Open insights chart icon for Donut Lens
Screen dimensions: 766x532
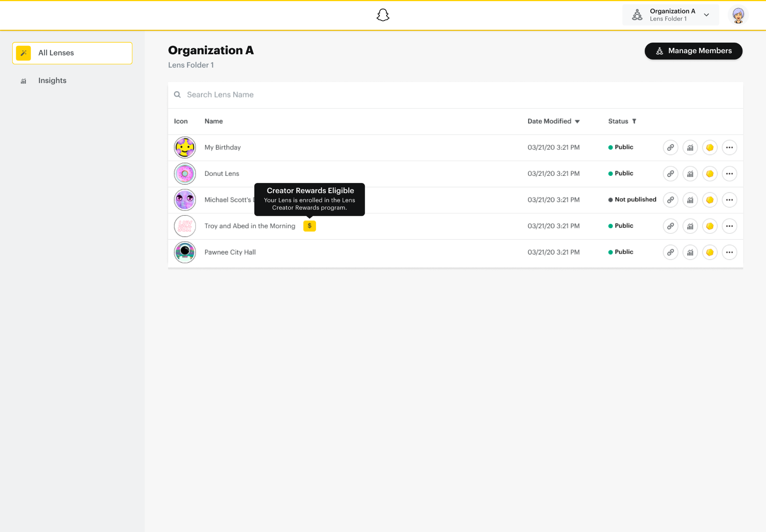click(690, 174)
